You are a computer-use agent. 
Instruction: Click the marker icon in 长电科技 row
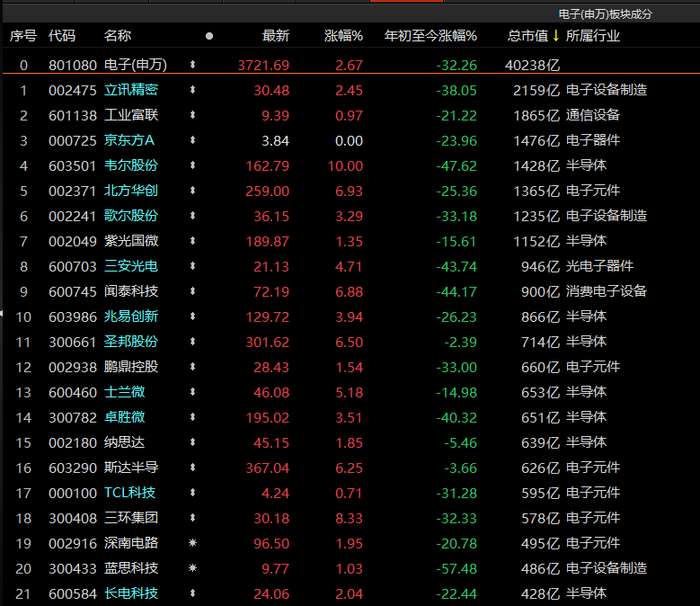point(192,593)
